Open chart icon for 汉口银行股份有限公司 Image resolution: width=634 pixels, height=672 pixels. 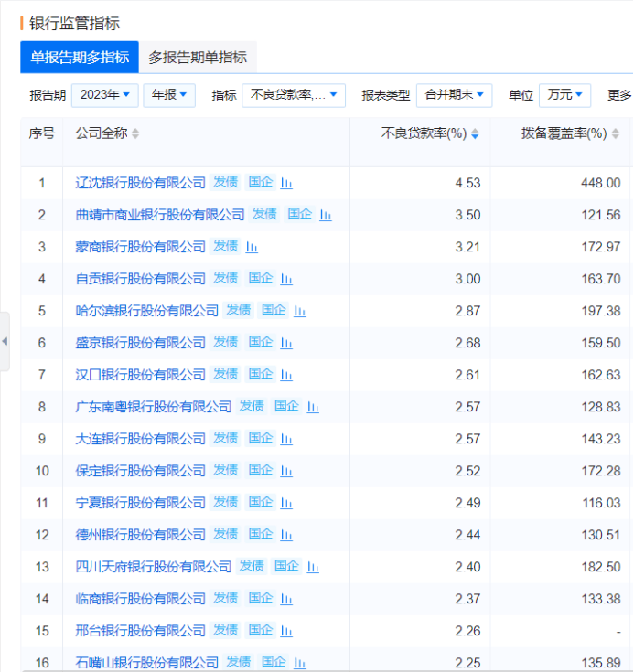tap(286, 375)
